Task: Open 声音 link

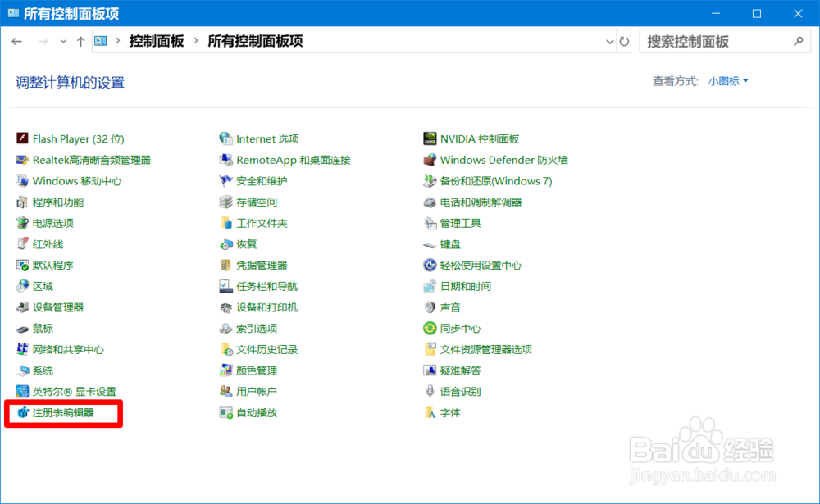Action: pyautogui.click(x=450, y=307)
